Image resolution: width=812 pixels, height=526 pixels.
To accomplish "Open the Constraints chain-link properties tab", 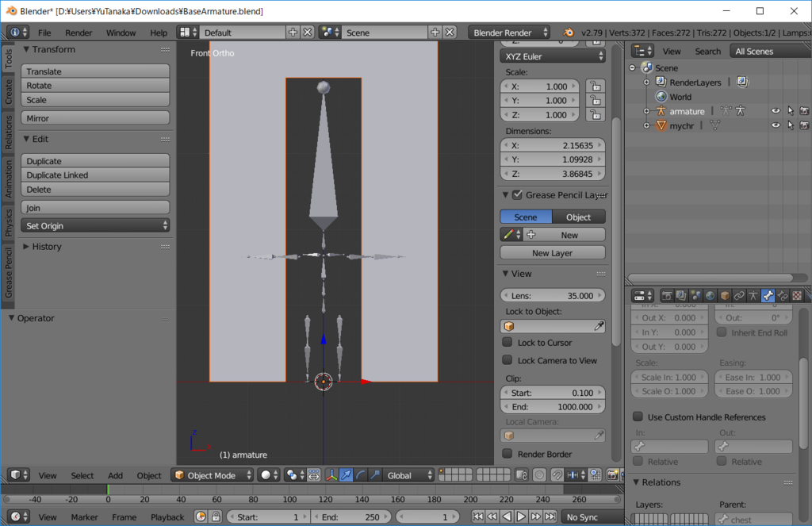I will tap(739, 296).
